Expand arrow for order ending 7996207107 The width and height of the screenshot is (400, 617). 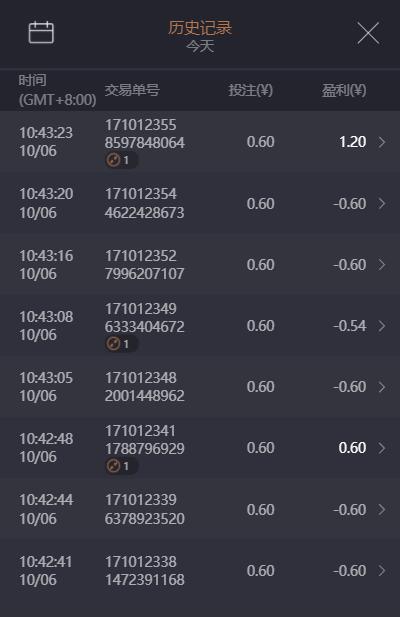pyautogui.click(x=382, y=264)
